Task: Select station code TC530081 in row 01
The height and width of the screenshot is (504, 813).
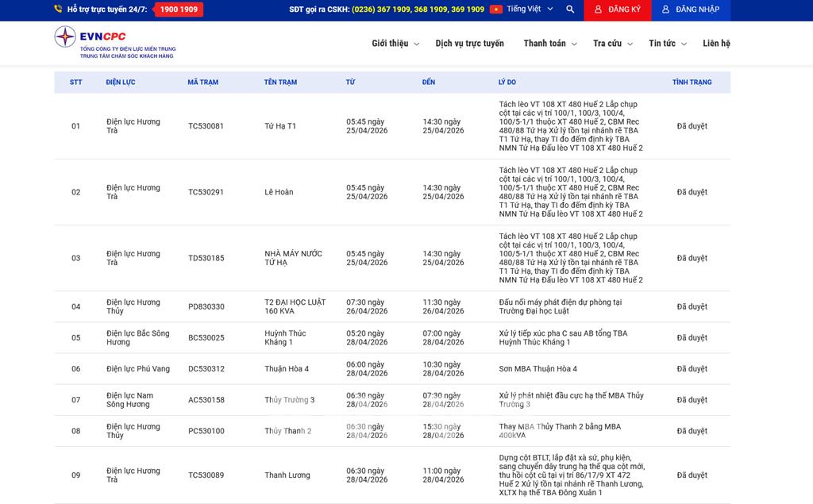Action: click(206, 126)
